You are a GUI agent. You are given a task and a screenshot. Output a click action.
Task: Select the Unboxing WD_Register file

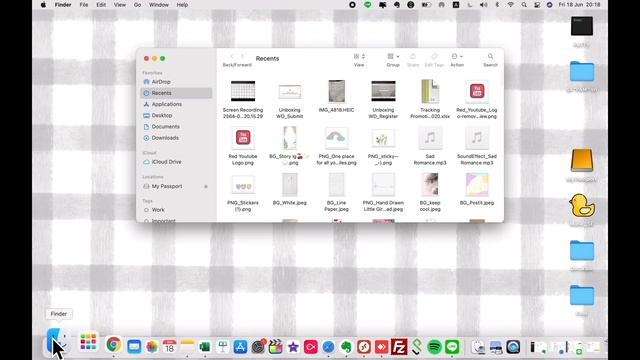(383, 99)
